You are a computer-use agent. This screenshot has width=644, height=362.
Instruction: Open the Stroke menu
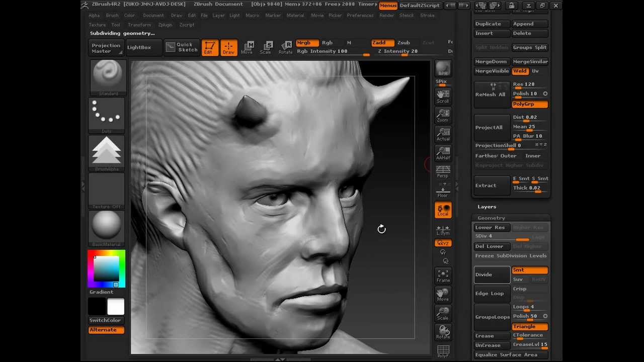coord(427,16)
